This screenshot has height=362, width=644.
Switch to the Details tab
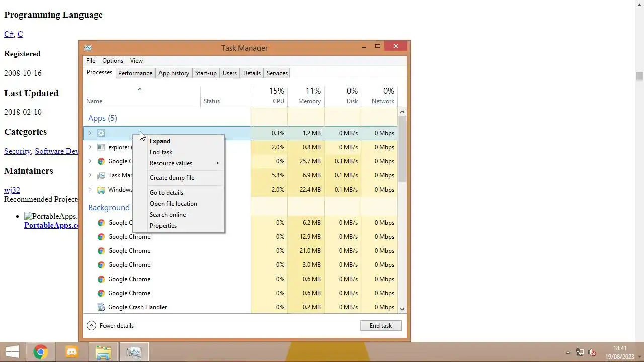(x=252, y=73)
